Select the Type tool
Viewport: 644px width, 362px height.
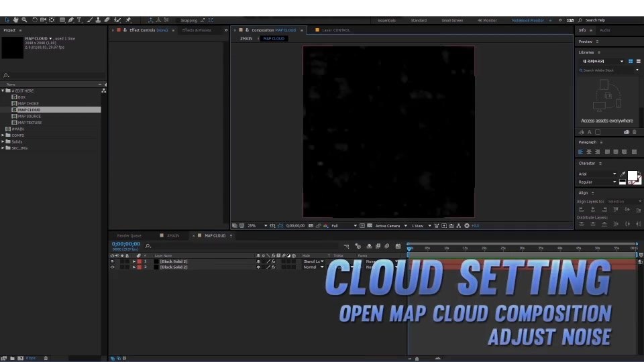point(79,19)
